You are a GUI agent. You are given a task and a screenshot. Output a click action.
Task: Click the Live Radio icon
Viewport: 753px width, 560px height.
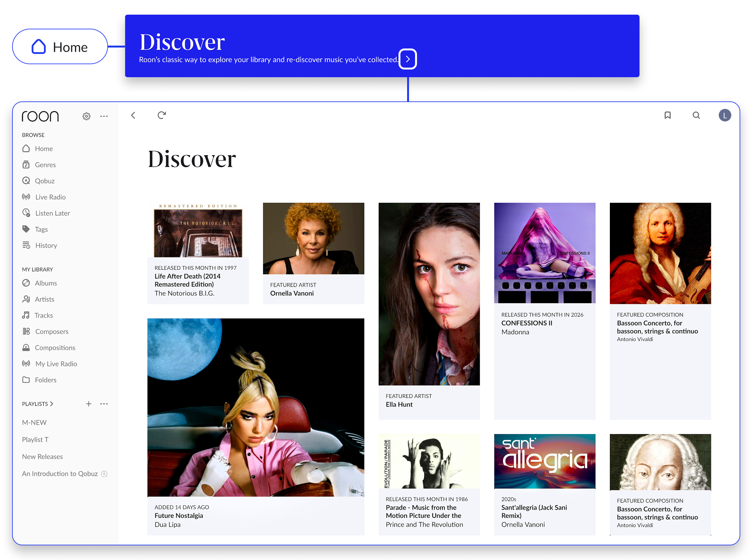point(26,197)
